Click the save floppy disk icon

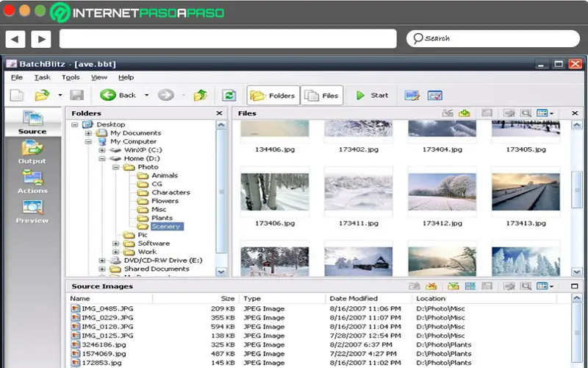point(76,95)
